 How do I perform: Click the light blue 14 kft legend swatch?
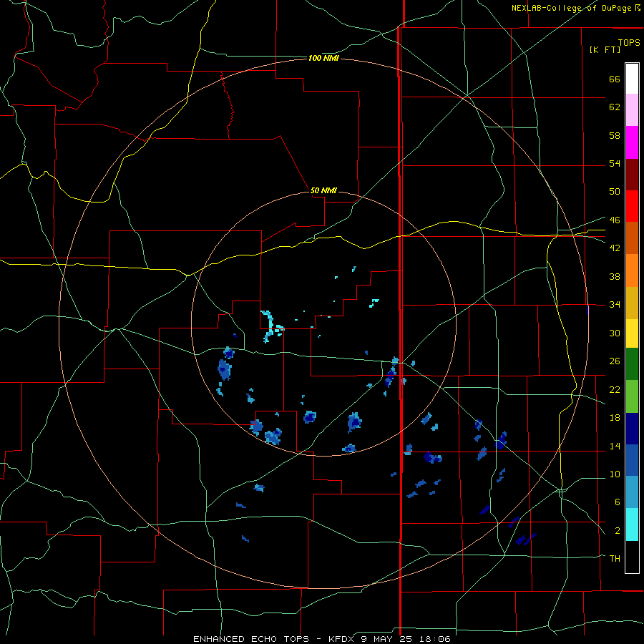point(632,492)
